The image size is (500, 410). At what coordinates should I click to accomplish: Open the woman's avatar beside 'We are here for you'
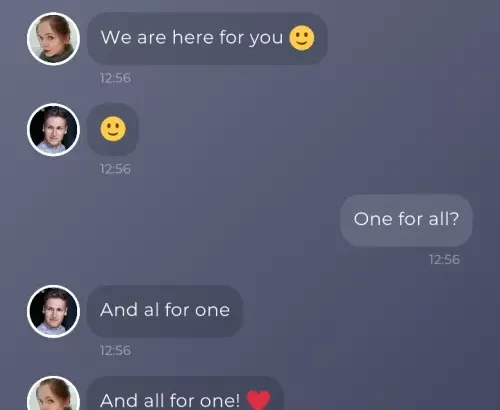[x=53, y=39]
